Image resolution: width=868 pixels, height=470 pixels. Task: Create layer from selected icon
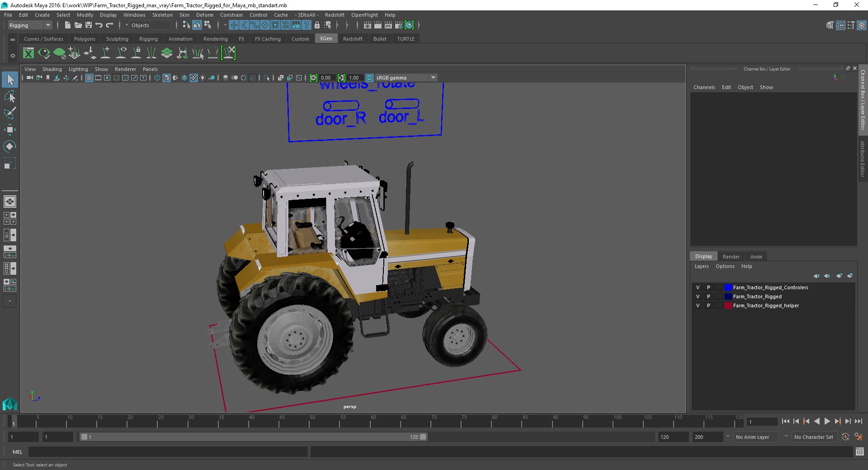(x=850, y=276)
